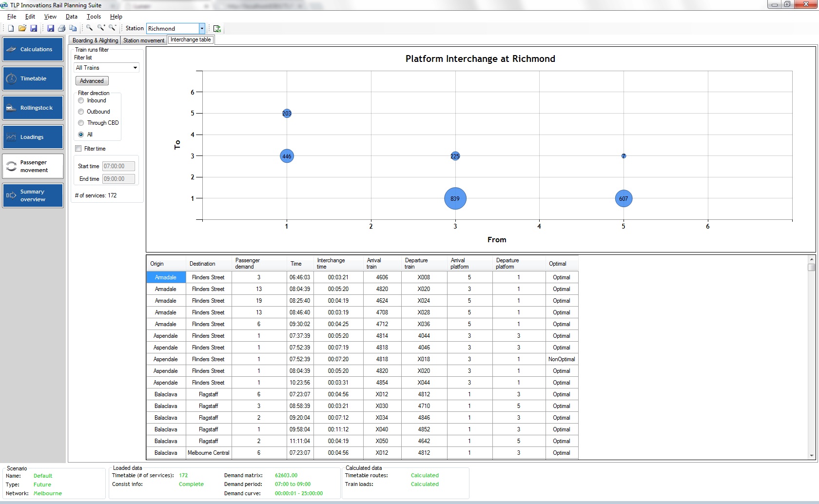Sort by the Departure platform column header
819x504 pixels.
coord(519,264)
